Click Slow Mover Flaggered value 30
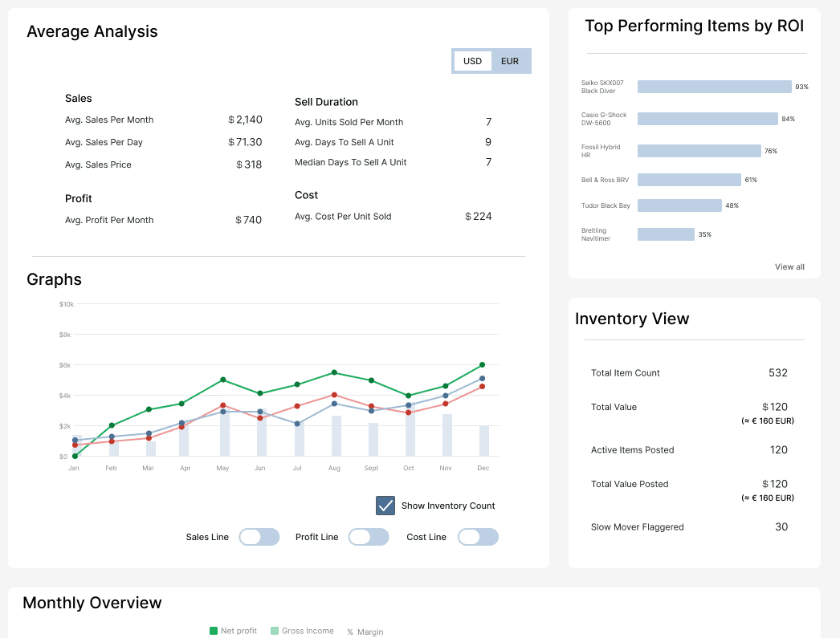The width and height of the screenshot is (840, 638). click(781, 526)
